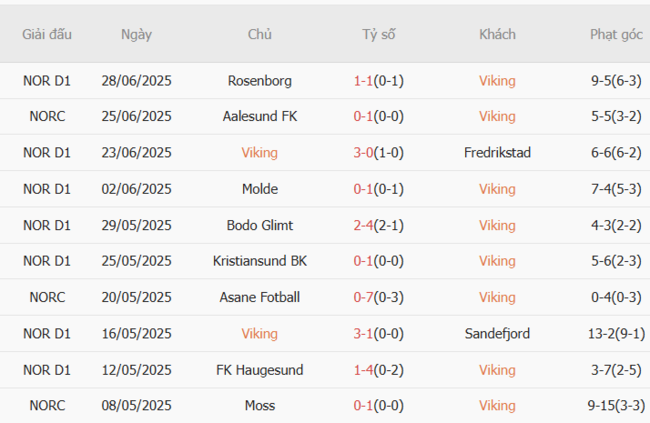650x423 pixels.
Task: Click the Moss team name
Action: [260, 405]
